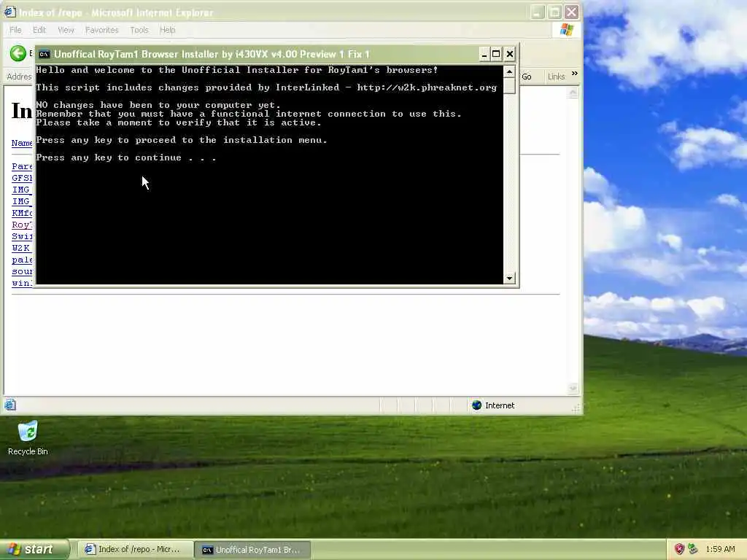This screenshot has width=747, height=560.
Task: Open the View menu in Internet Explorer
Action: click(66, 30)
